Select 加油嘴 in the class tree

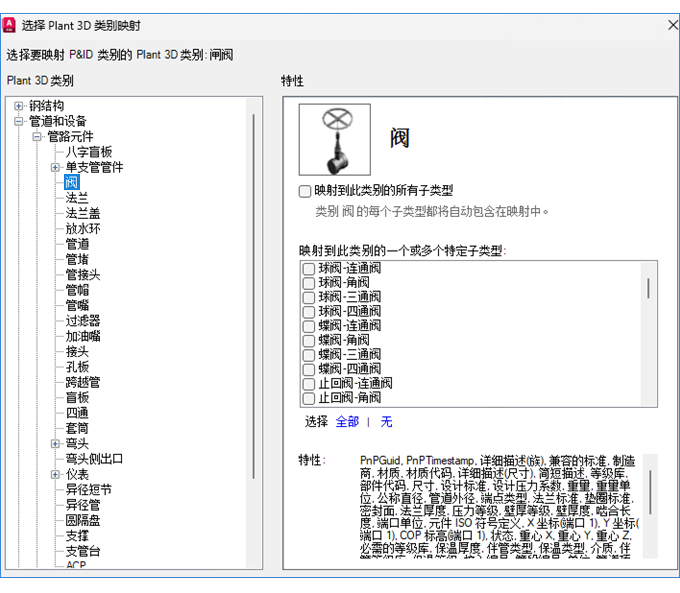pos(83,336)
